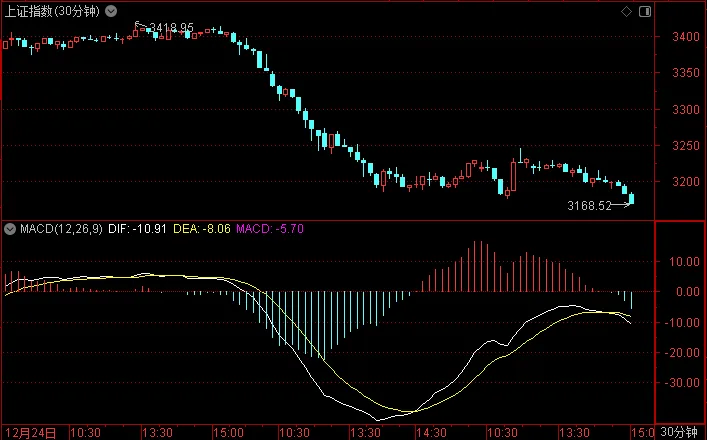Click the 12月24日 date label on time axis
This screenshot has height=440, width=707.
pos(31,432)
